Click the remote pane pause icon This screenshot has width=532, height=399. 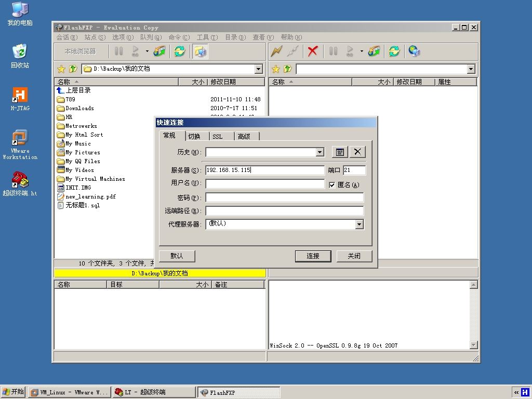tap(333, 51)
